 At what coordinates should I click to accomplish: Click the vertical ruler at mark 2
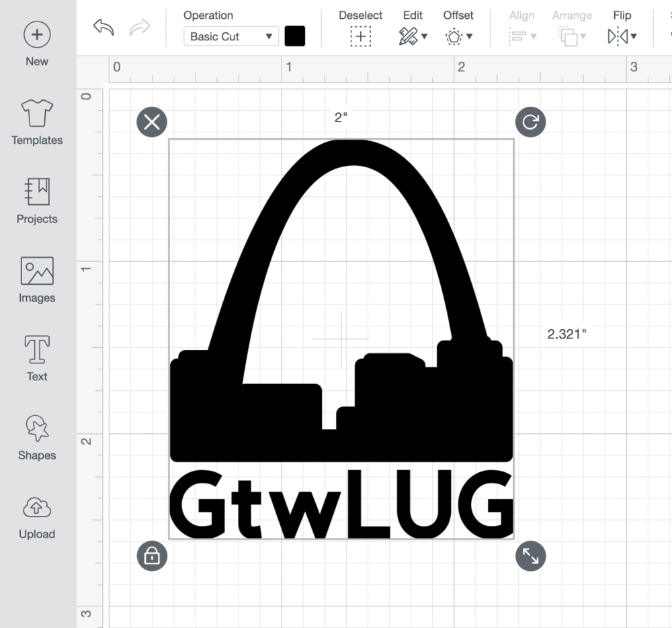[x=86, y=441]
